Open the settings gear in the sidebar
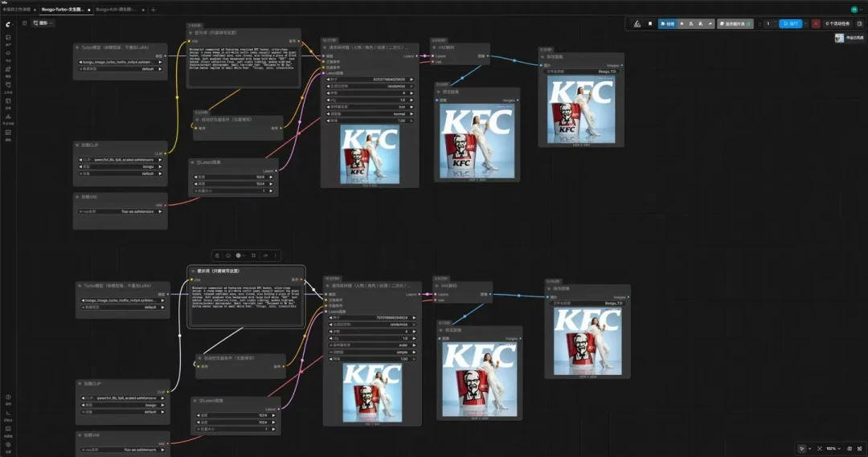The image size is (868, 457). pyautogui.click(x=8, y=445)
